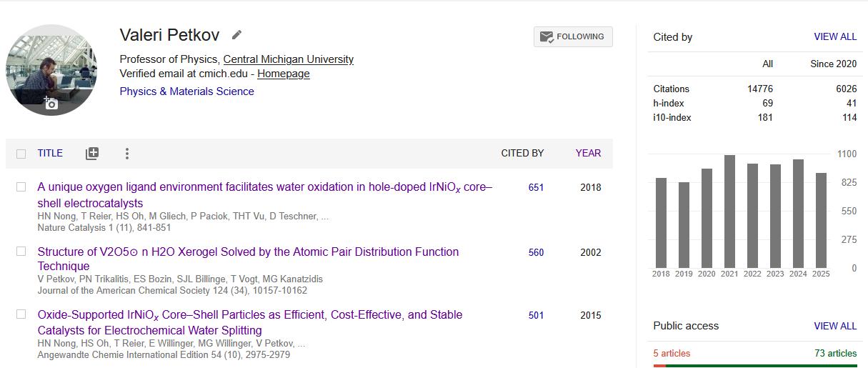This screenshot has height=368, width=868.
Task: Open the V2O5 Xerogel article title
Action: tap(248, 252)
